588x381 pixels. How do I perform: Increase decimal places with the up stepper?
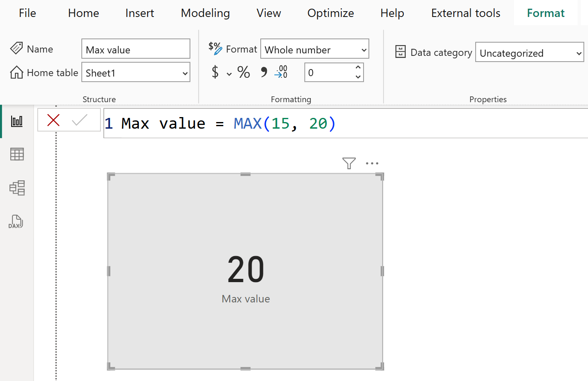pos(358,68)
